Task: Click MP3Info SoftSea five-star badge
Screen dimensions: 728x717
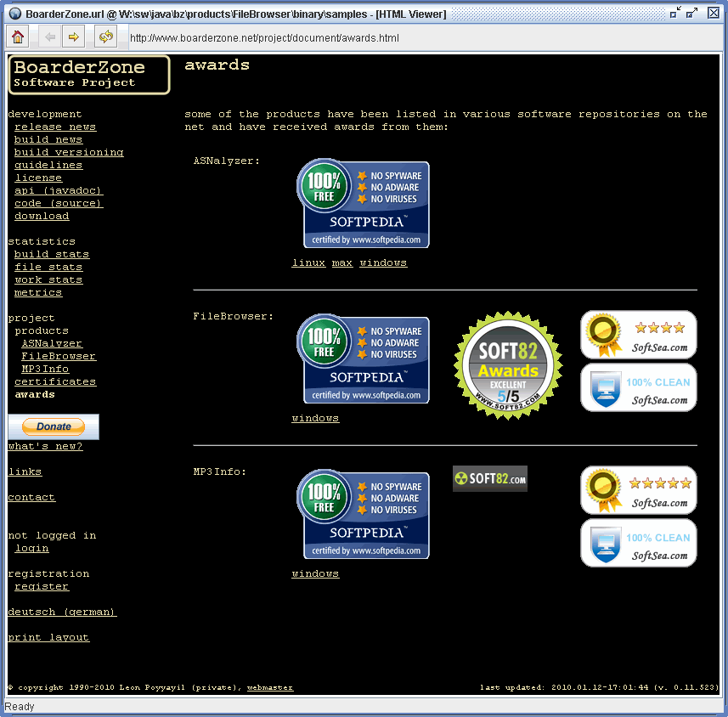Action: 639,490
